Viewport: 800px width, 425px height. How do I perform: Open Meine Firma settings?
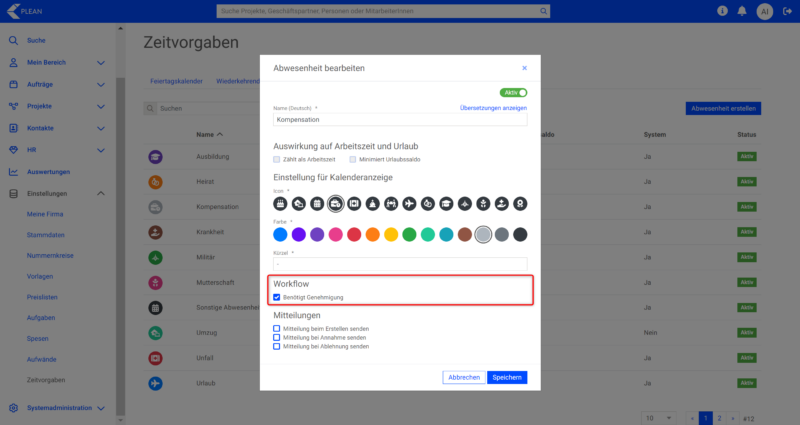pos(45,214)
